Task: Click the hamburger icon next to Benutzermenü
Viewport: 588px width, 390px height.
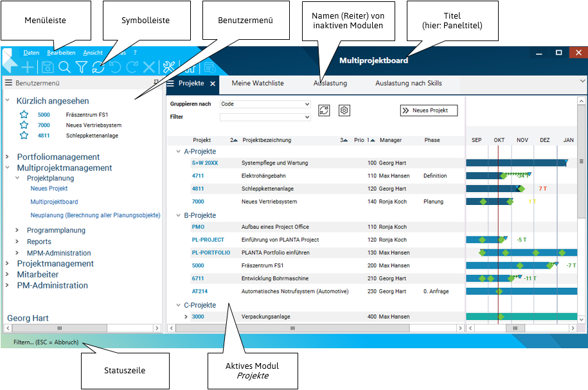Action: (9, 83)
